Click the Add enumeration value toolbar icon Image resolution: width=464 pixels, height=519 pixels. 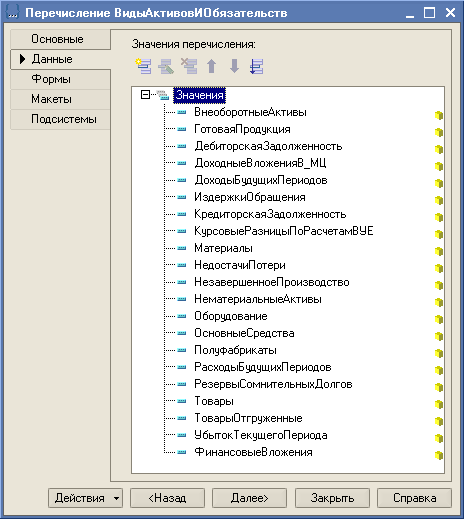click(143, 66)
